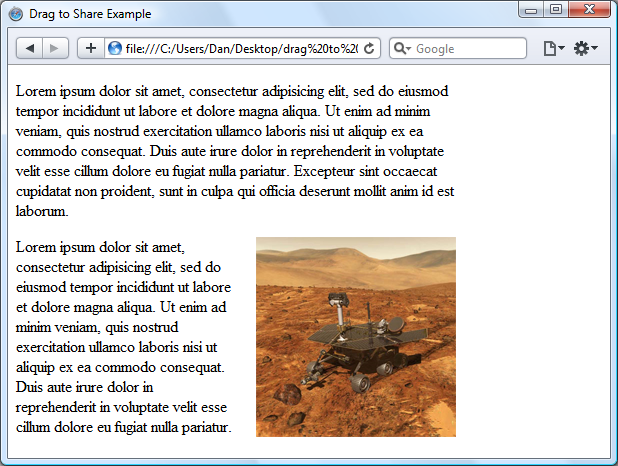Close the Drag to Share Example window
Screen dimensions: 618x466
[x=589, y=9]
